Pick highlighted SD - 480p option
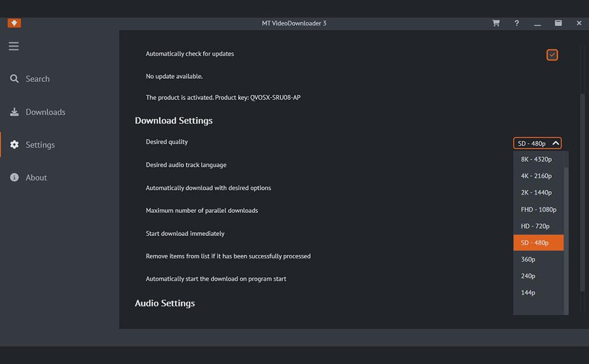 coord(538,243)
